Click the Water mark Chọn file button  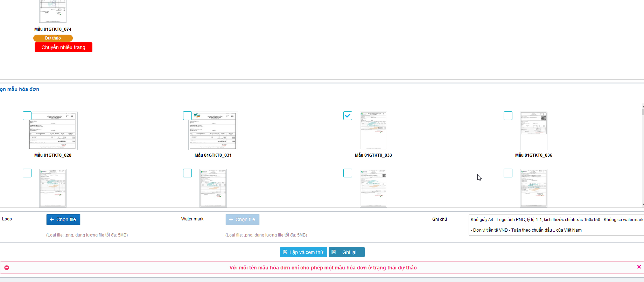pos(242,219)
